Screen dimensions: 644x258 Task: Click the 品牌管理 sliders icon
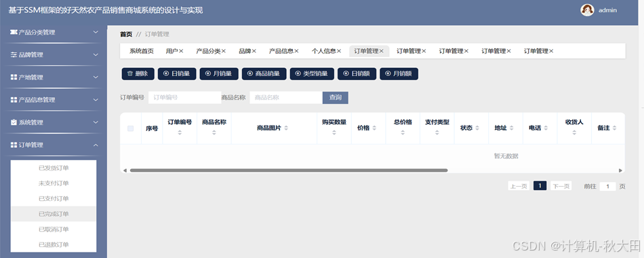click(x=14, y=55)
